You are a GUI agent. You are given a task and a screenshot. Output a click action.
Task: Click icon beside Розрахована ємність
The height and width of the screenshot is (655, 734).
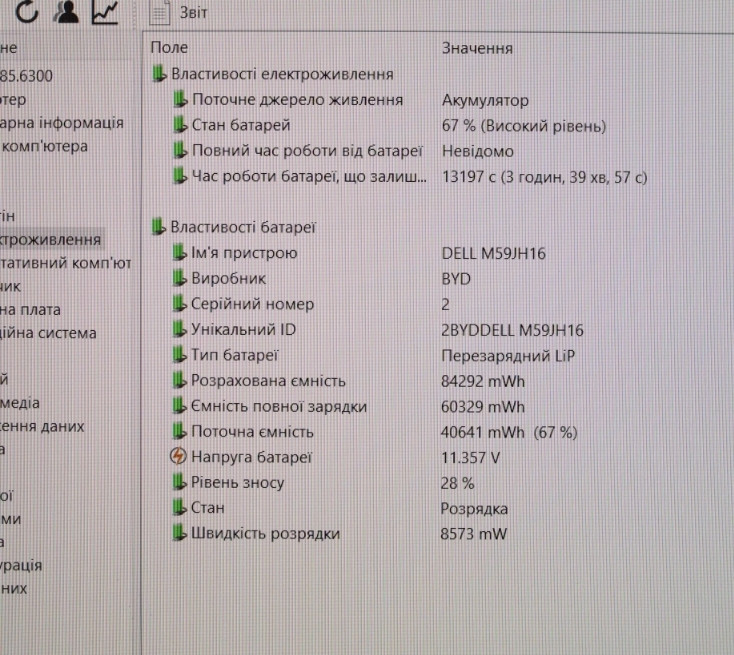click(179, 380)
